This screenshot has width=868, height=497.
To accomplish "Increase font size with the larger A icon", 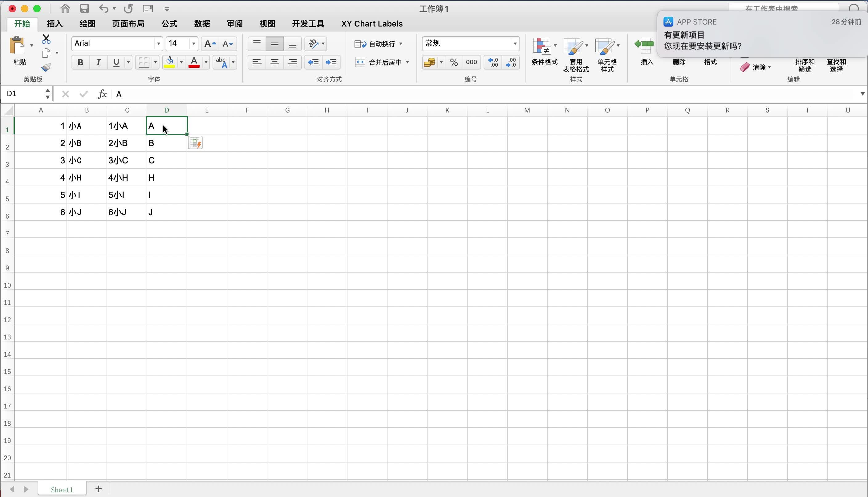I will point(210,44).
